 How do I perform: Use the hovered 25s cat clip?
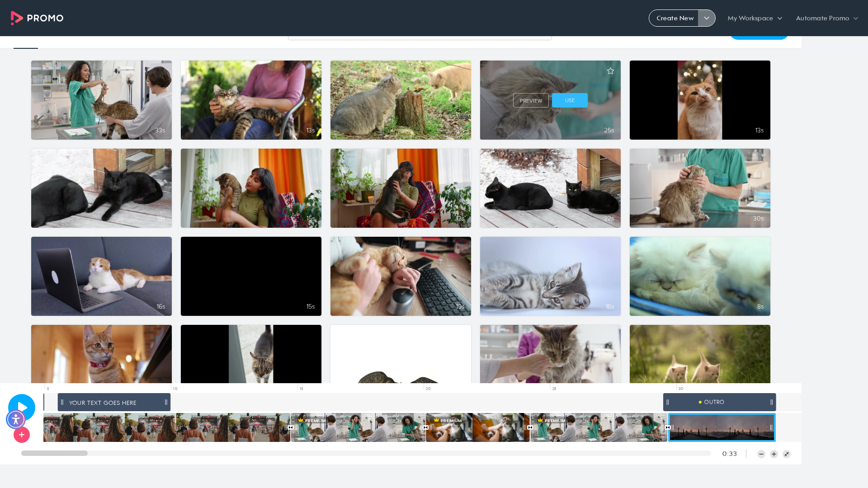[570, 100]
